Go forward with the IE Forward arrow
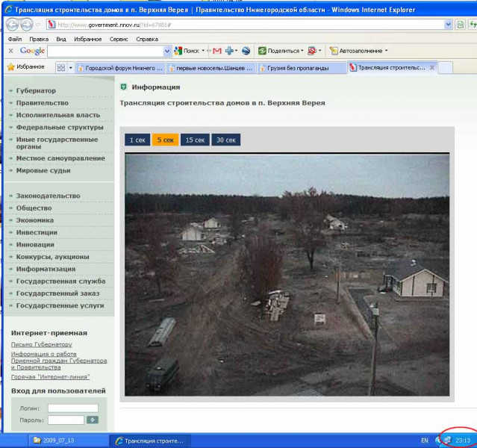The height and width of the screenshot is (448, 477). [26, 25]
